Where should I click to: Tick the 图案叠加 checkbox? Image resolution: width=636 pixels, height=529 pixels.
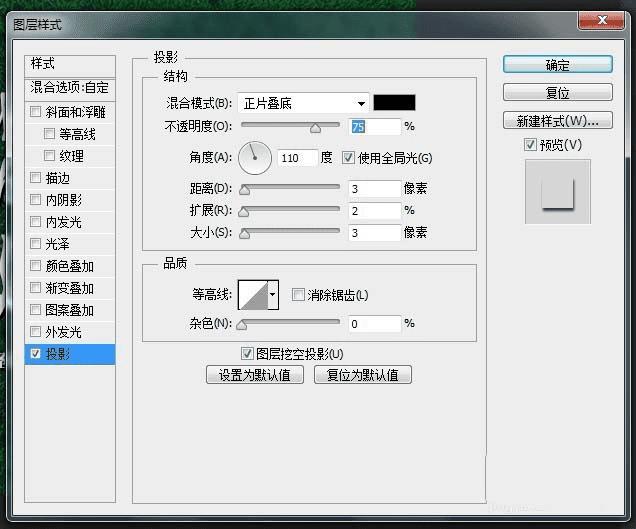[x=36, y=310]
